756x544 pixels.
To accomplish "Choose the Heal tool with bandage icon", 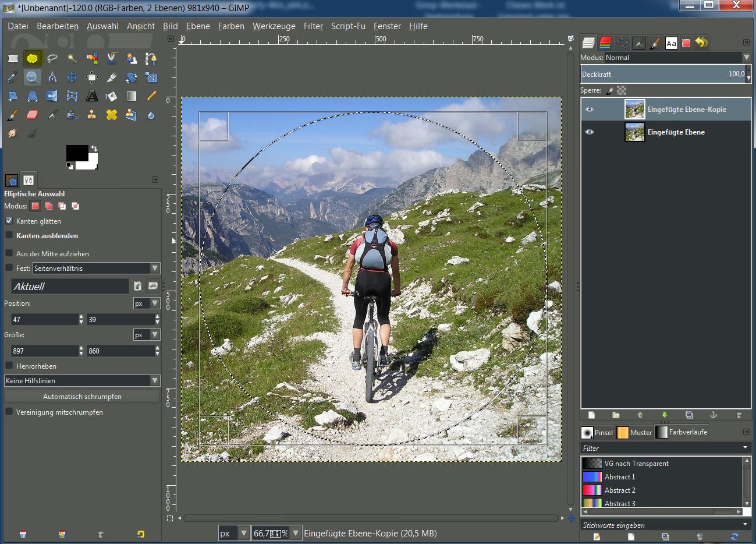I will point(112,115).
